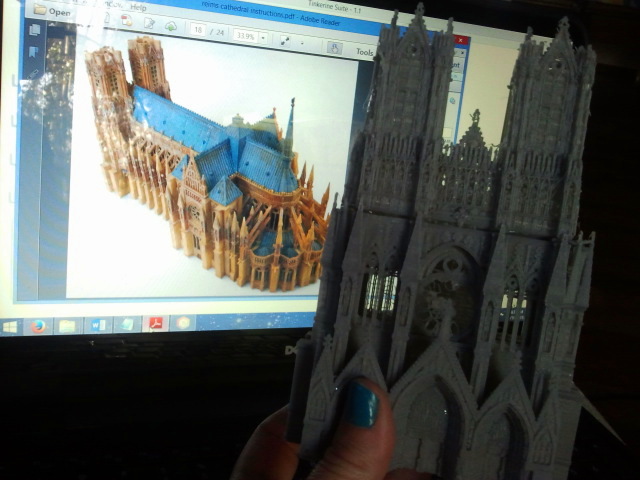640x480 pixels.
Task: Switch to Word in the taskbar
Action: (x=97, y=325)
